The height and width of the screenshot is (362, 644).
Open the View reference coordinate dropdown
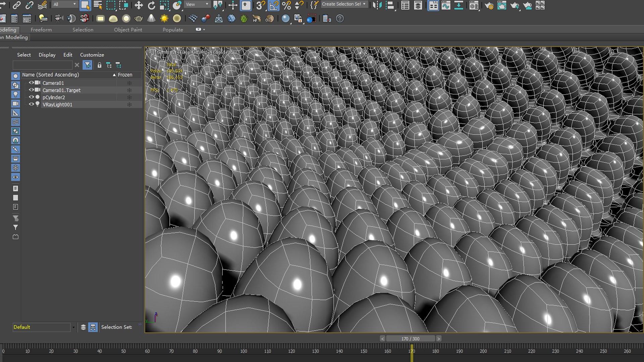pyautogui.click(x=198, y=4)
